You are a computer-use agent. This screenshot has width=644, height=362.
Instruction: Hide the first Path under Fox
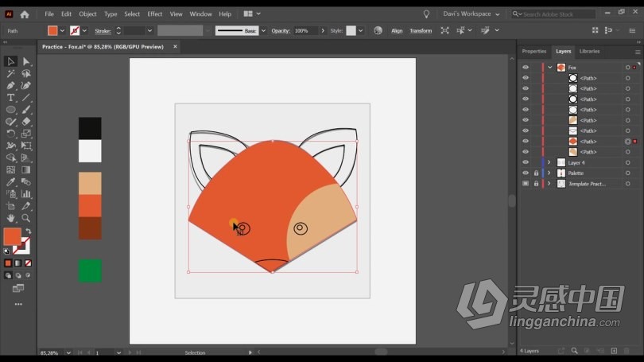tap(526, 78)
